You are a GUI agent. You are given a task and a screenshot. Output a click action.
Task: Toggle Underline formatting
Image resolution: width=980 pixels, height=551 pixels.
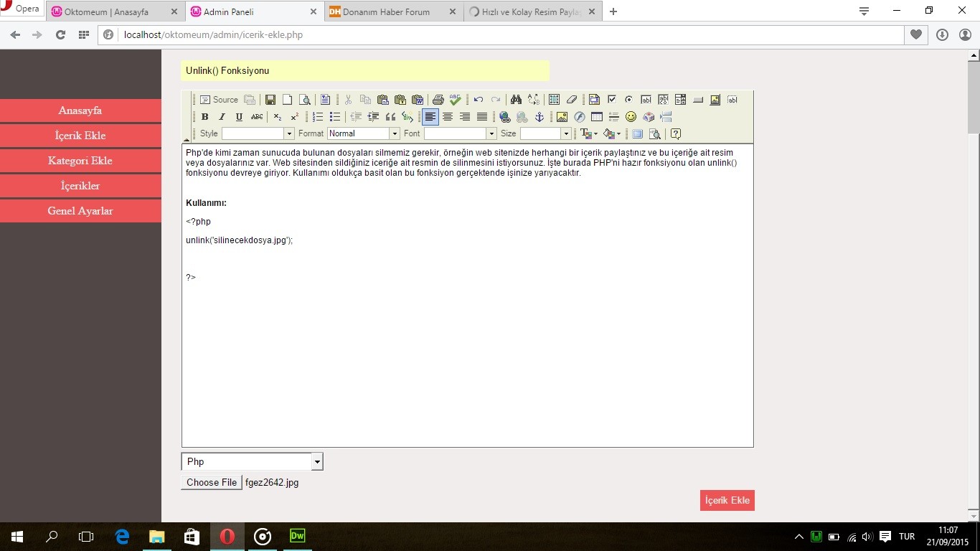[x=239, y=117]
